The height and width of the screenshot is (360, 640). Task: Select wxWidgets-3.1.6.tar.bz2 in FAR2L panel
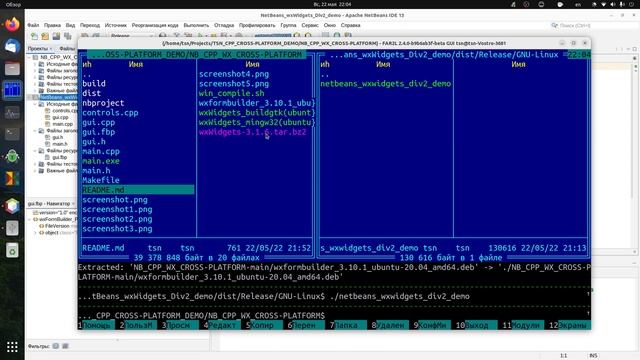pyautogui.click(x=253, y=132)
